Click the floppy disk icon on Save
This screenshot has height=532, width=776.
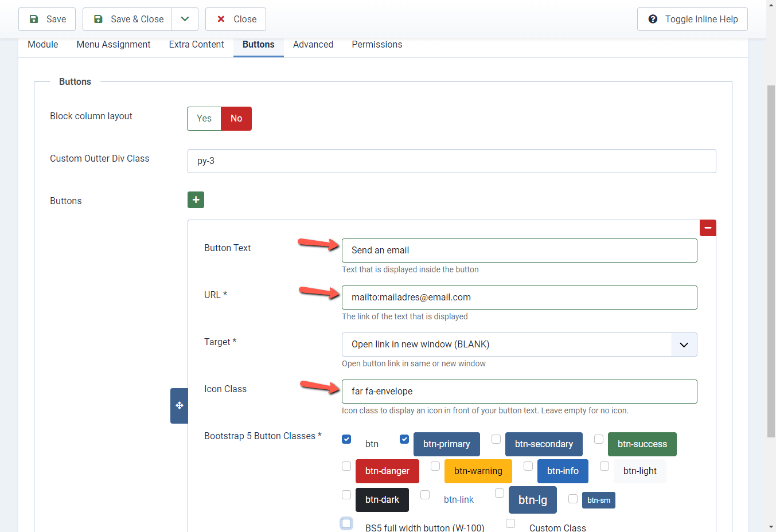(35, 19)
